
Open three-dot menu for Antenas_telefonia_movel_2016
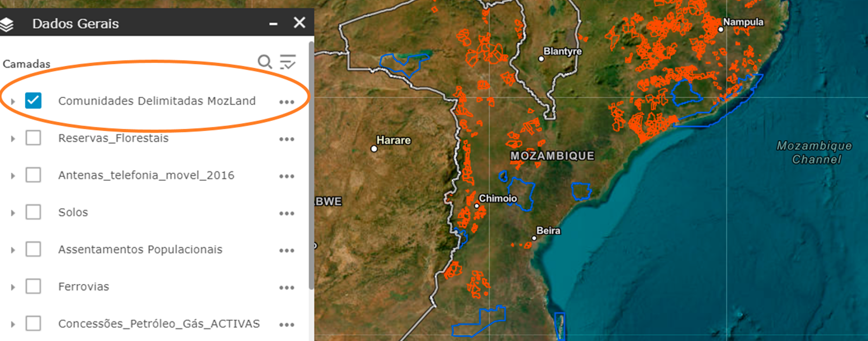(286, 176)
